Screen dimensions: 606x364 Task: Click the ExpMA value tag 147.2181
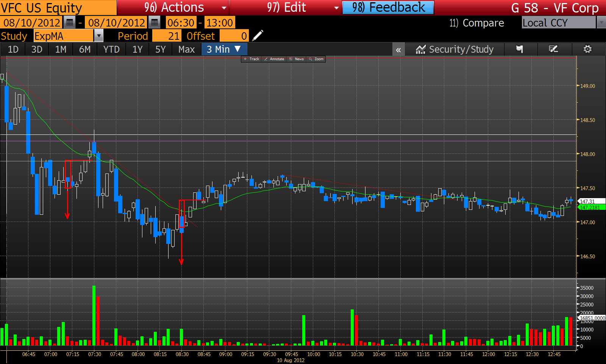591,207
